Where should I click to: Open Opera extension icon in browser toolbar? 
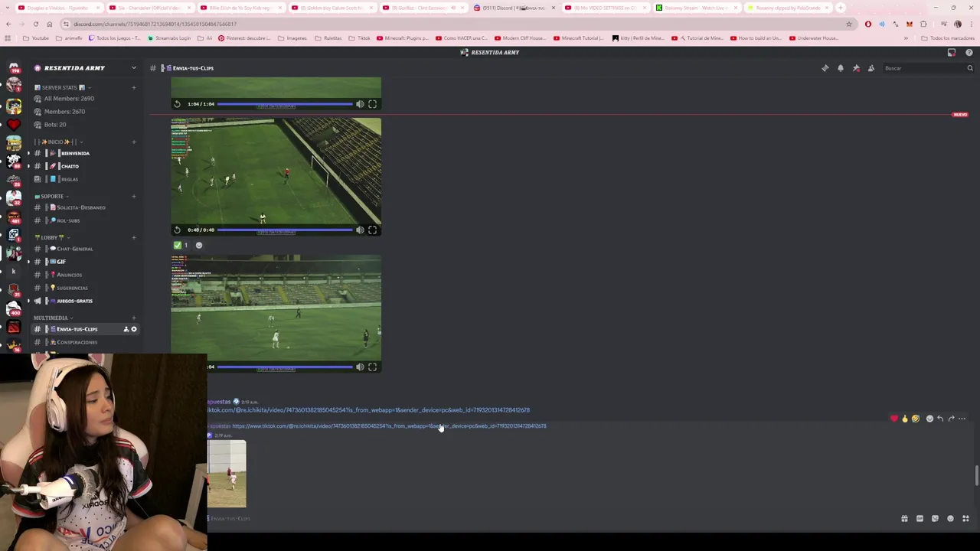(x=867, y=24)
